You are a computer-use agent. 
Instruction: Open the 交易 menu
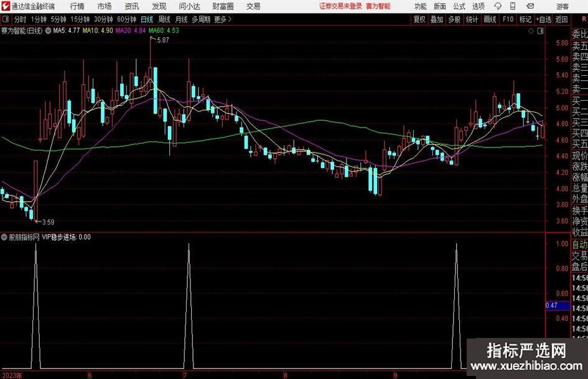pos(253,6)
